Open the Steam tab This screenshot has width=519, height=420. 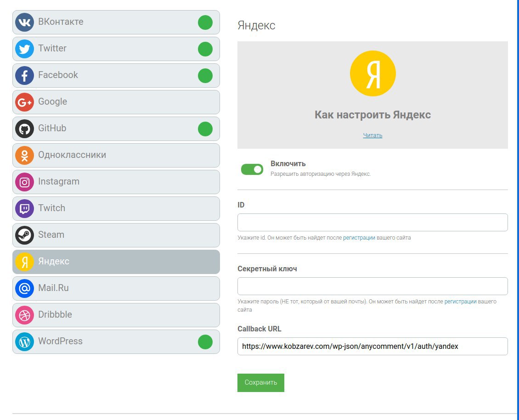coord(116,235)
